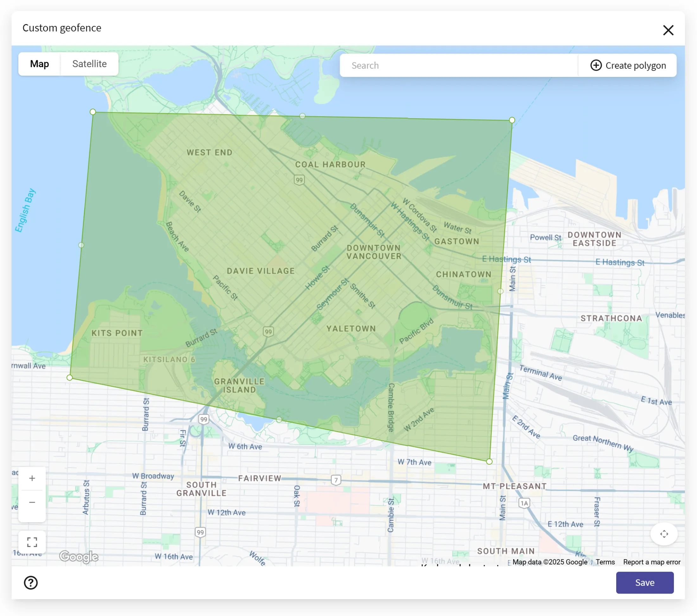Close the Custom geofence dialog

[668, 30]
